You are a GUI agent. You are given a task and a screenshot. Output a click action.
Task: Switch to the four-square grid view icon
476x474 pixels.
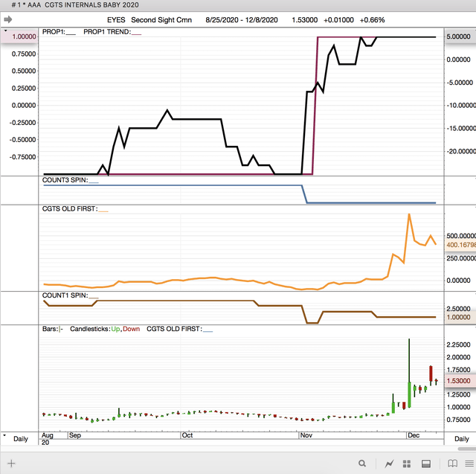[x=407, y=464]
